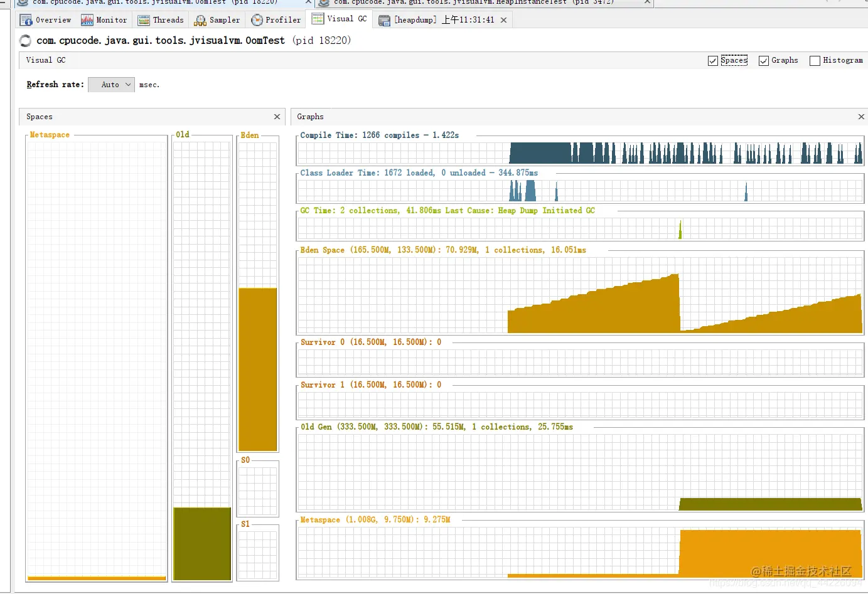Open the Refresh rate Auto dropdown
Viewport: 868px width, 594px height.
click(111, 85)
